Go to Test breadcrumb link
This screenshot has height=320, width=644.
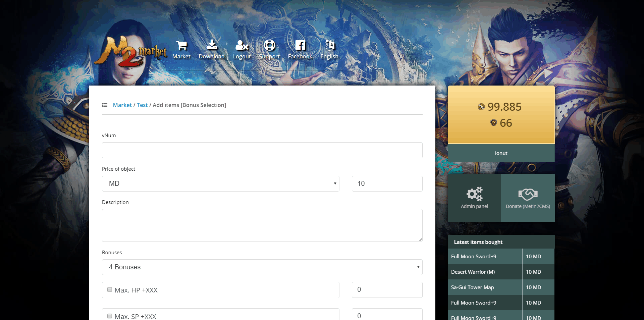click(142, 105)
